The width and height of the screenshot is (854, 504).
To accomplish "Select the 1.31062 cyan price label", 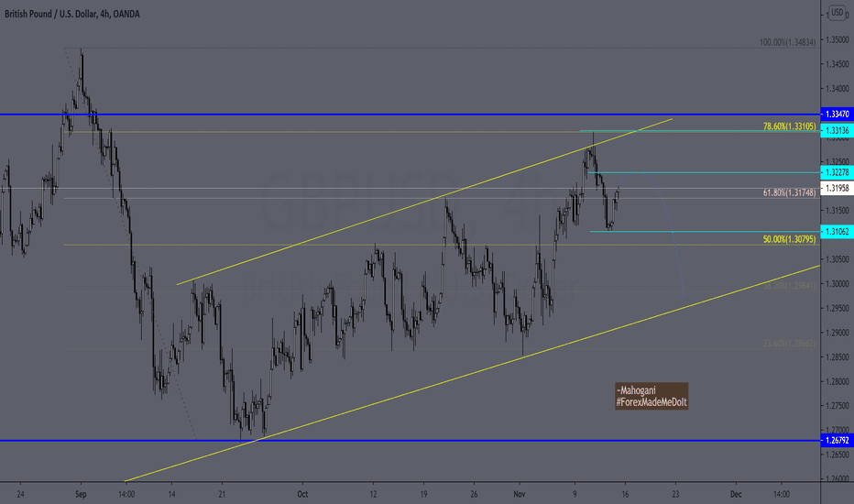I will click(837, 232).
